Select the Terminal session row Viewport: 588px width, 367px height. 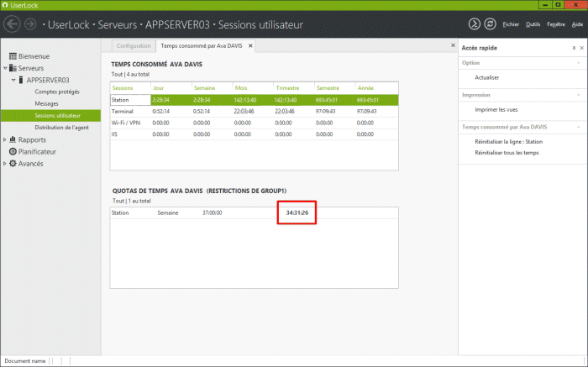pyautogui.click(x=255, y=112)
